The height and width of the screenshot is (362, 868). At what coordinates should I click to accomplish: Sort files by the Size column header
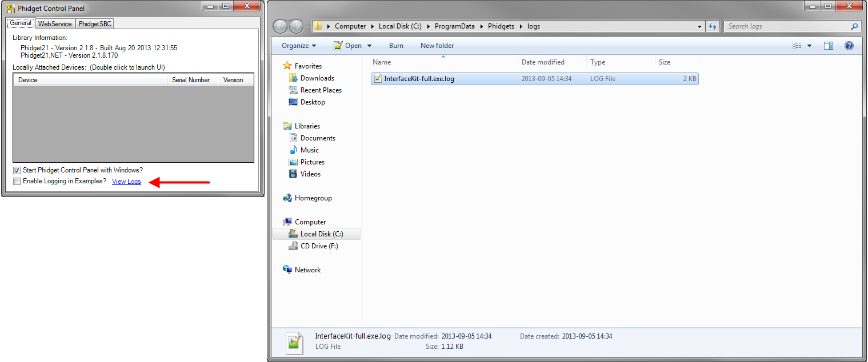click(x=678, y=62)
